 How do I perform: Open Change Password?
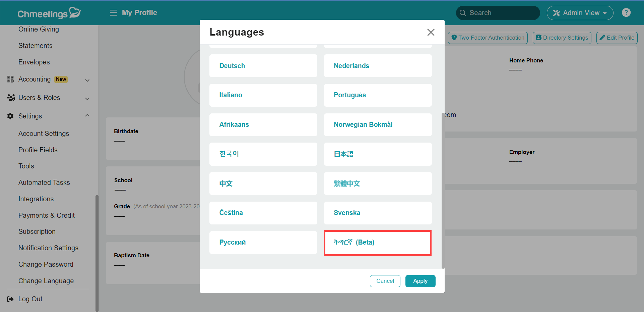(x=46, y=264)
